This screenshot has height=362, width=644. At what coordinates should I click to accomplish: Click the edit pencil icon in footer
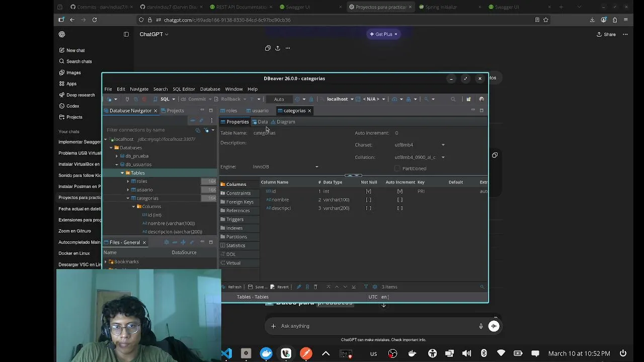coord(298,287)
